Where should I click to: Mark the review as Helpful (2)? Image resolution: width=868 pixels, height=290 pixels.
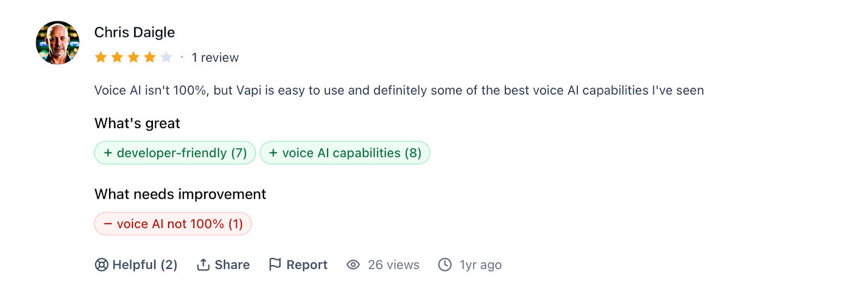[144, 264]
